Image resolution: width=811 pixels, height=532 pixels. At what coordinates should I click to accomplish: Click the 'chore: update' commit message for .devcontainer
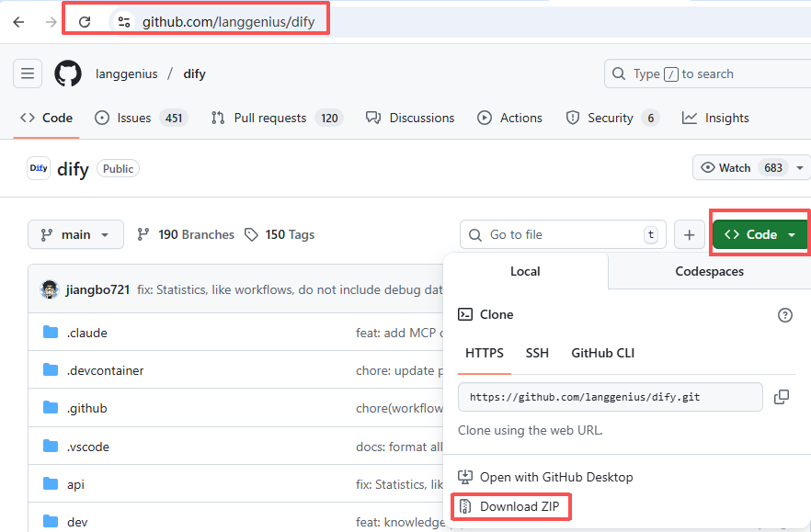(399, 370)
